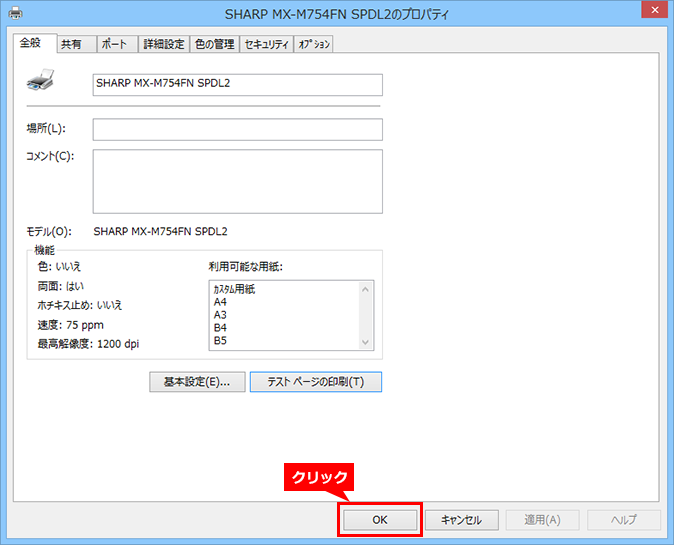This screenshot has width=674, height=545.
Task: Open the 色の管理 tab
Action: pos(214,44)
